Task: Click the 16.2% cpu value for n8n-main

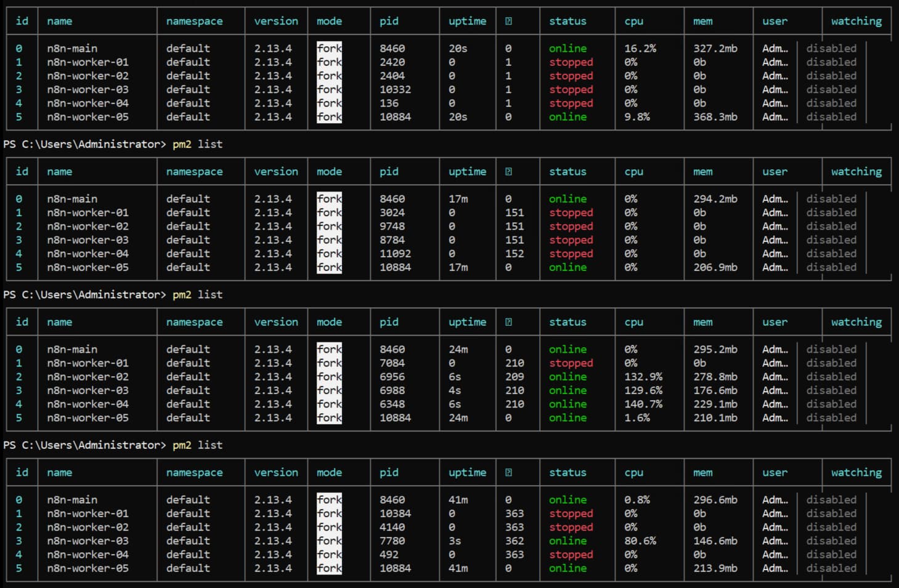Action: pos(640,48)
